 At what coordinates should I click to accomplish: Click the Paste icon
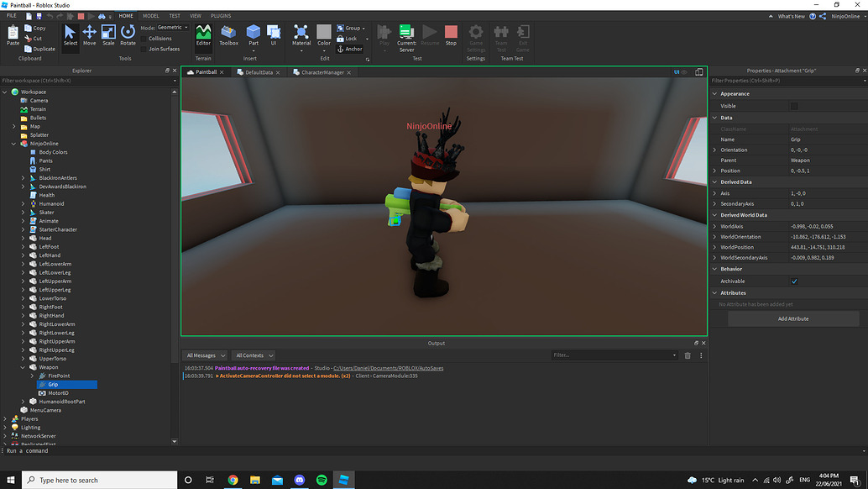click(13, 35)
